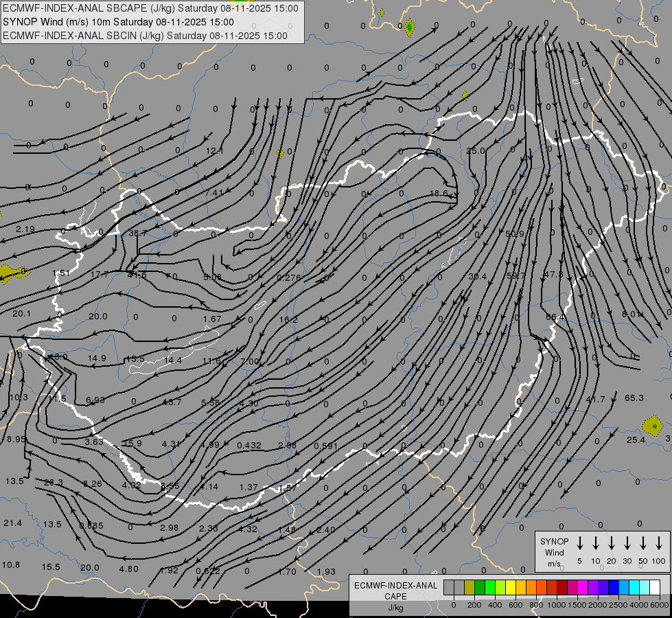The height and width of the screenshot is (618, 672).
Task: Click the map value 41.7
Action: pyautogui.click(x=595, y=399)
